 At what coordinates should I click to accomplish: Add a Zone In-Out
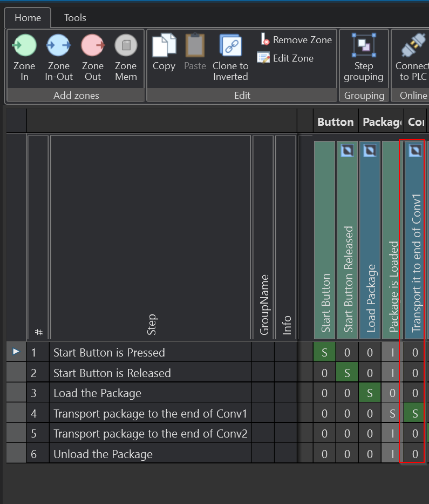pos(59,58)
